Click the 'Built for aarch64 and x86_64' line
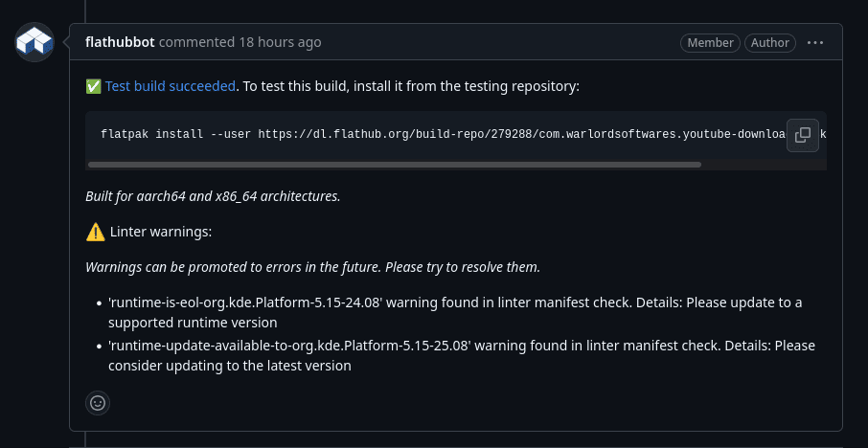Screen dimensions: 868x448 [213, 196]
